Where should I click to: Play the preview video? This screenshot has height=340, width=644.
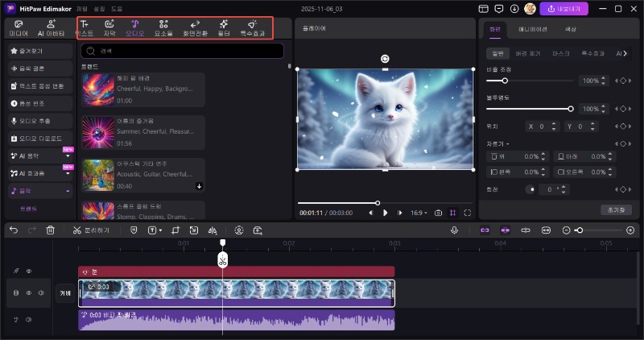[x=386, y=213]
